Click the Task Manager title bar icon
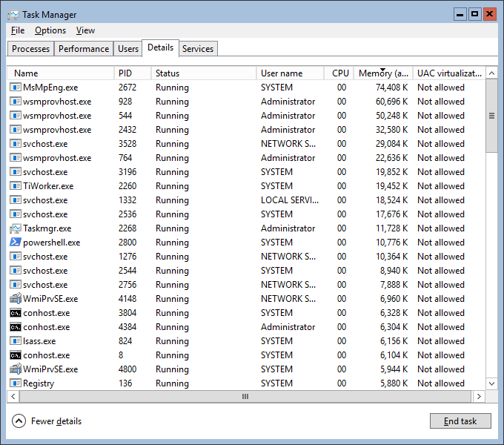 (x=13, y=15)
